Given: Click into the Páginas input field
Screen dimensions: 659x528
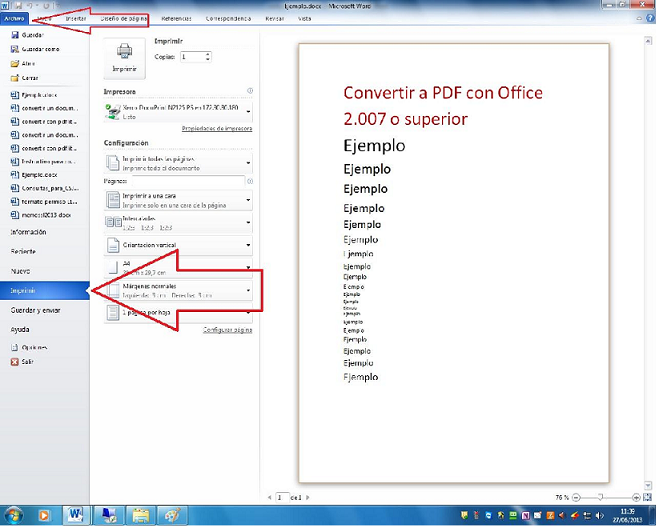Looking at the screenshot, I should pos(188,182).
